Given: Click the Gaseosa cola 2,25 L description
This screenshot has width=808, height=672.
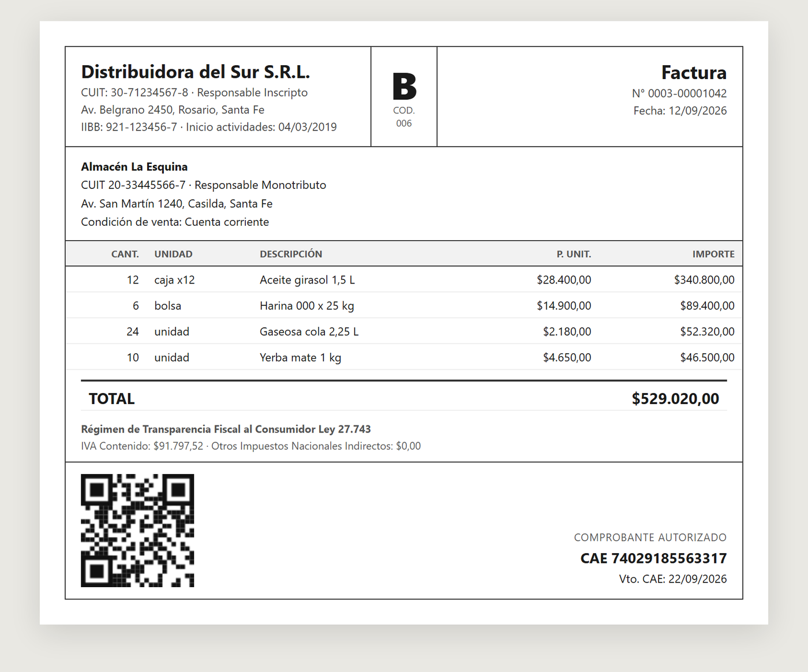Looking at the screenshot, I should tap(309, 332).
